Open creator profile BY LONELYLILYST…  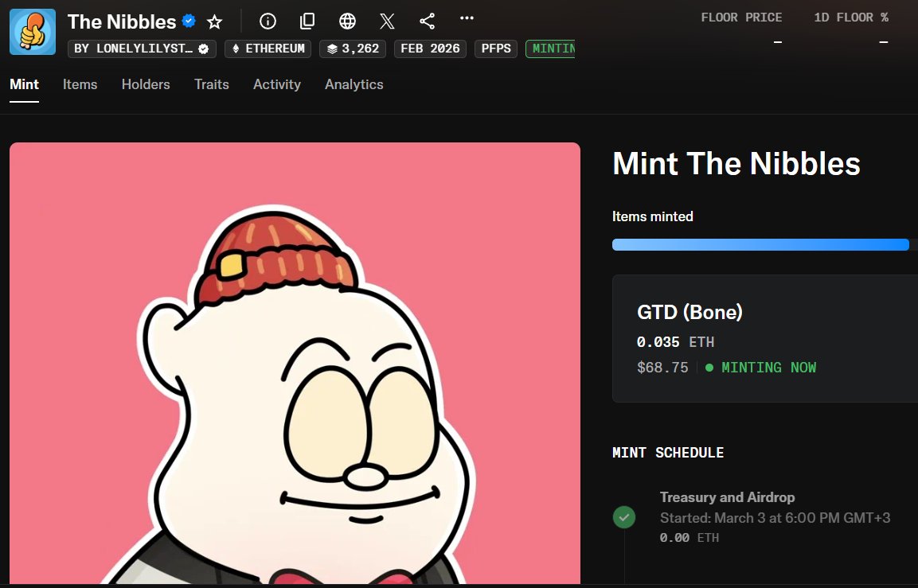pos(143,49)
